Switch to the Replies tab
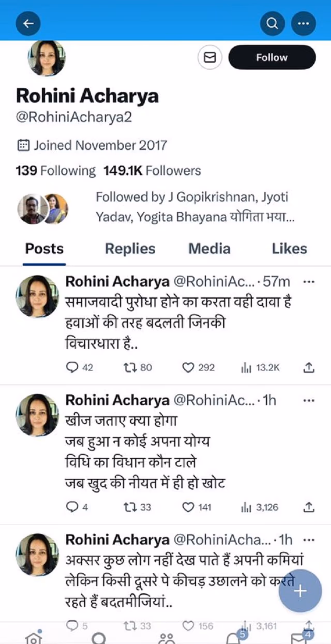Screen dimensions: 331x644 130,249
